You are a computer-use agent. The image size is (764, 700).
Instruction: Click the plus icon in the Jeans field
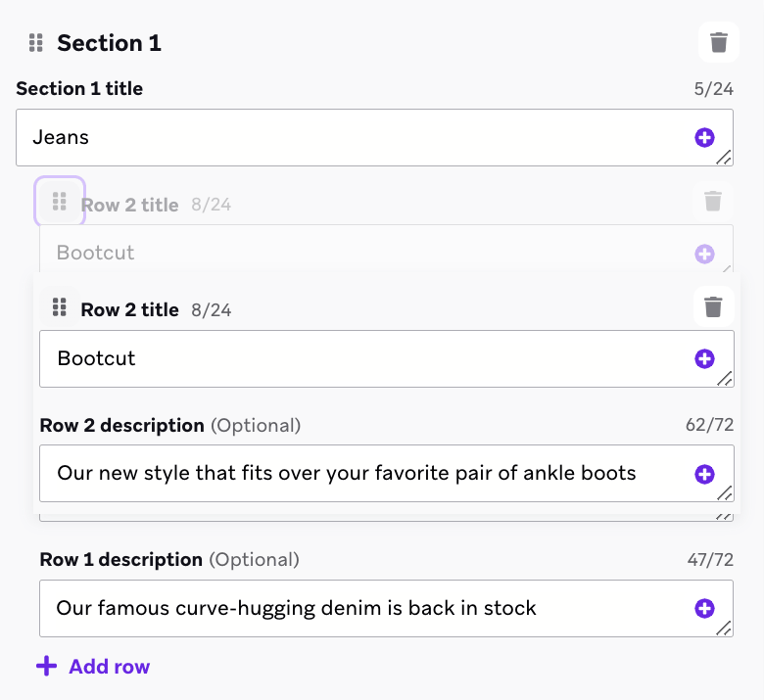704,138
